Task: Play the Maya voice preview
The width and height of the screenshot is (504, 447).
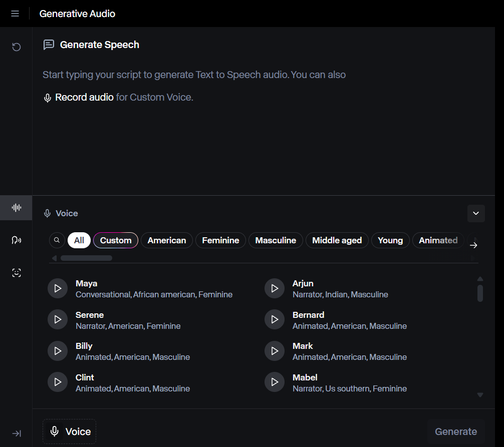Action: (x=58, y=288)
